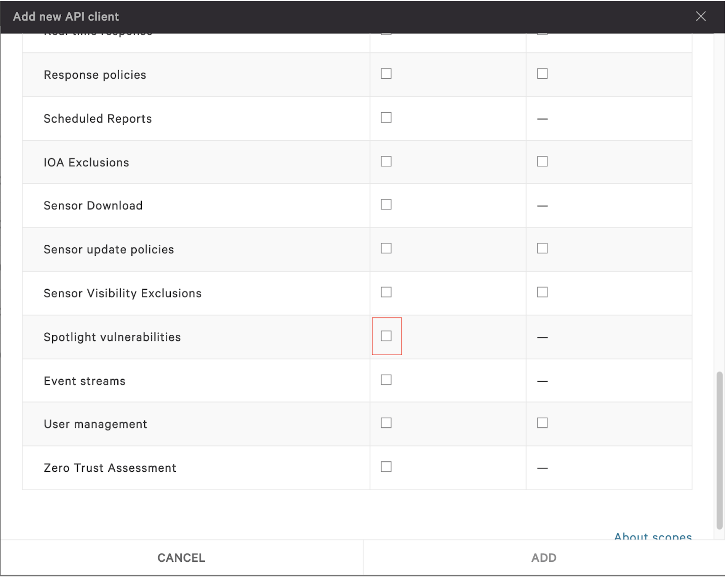Close the Add new API client dialog

click(x=701, y=17)
